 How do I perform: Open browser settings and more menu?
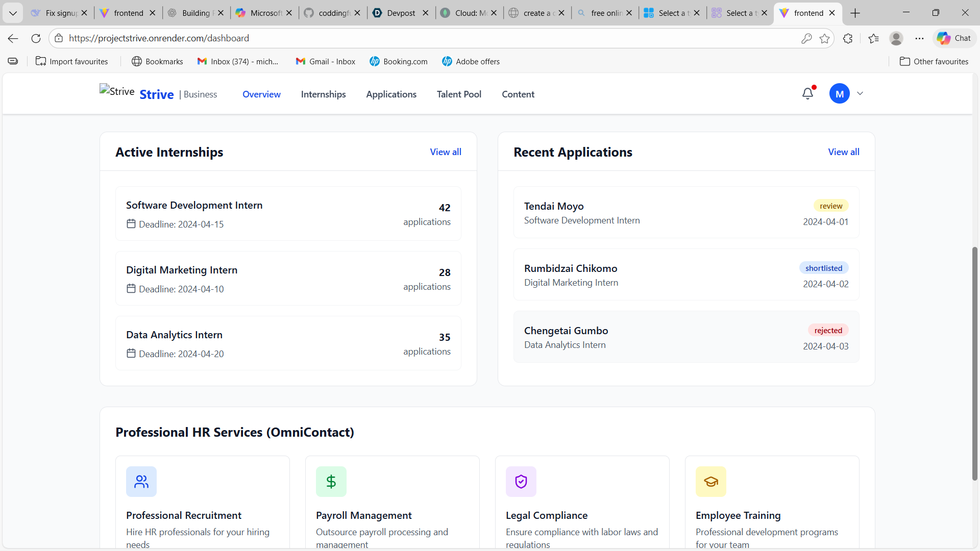pos(919,38)
